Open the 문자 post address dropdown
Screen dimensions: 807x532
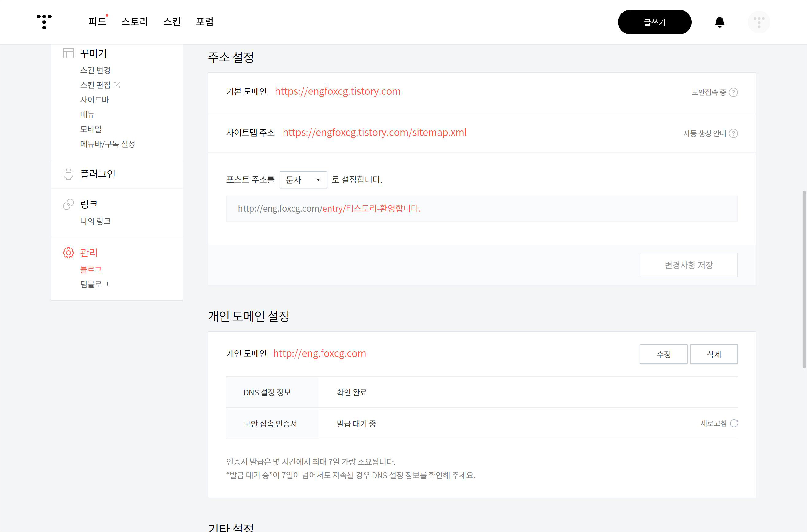303,180
